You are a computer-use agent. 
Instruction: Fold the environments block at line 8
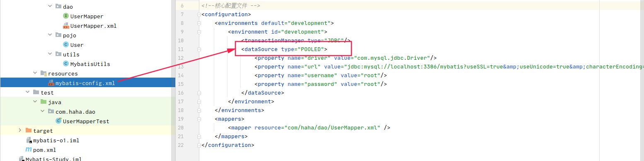point(199,23)
